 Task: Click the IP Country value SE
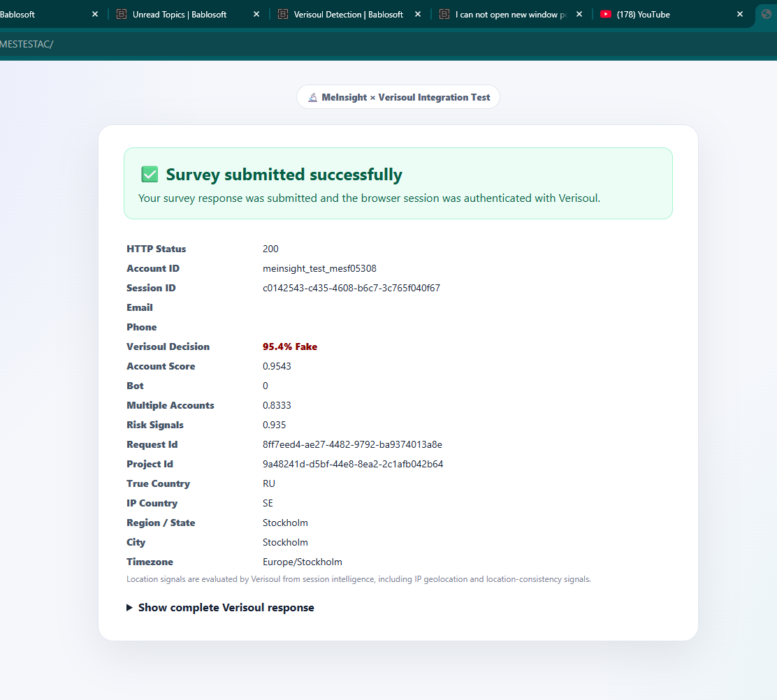tap(268, 503)
